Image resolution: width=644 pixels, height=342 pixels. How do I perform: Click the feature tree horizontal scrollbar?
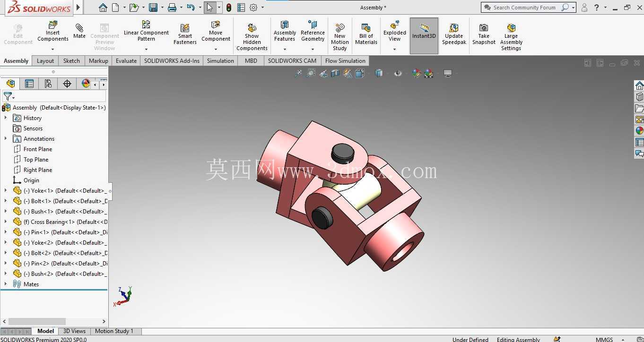tap(37, 321)
